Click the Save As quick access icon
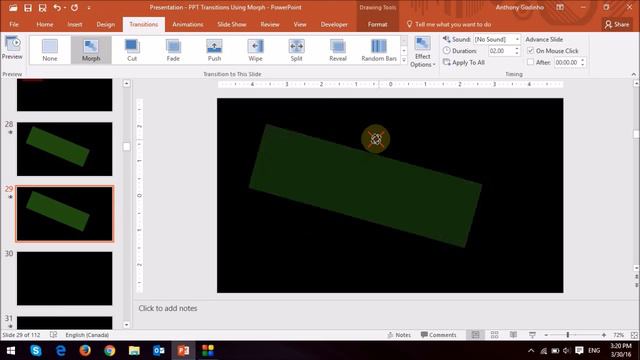The width and height of the screenshot is (640, 360). coord(42,8)
